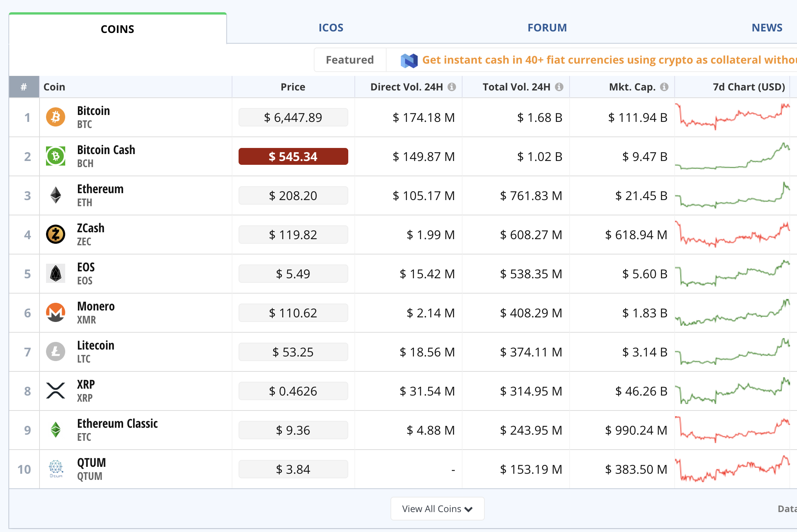Image resolution: width=797 pixels, height=532 pixels.
Task: Click the Mkt. Cap. header text
Action: [x=632, y=87]
